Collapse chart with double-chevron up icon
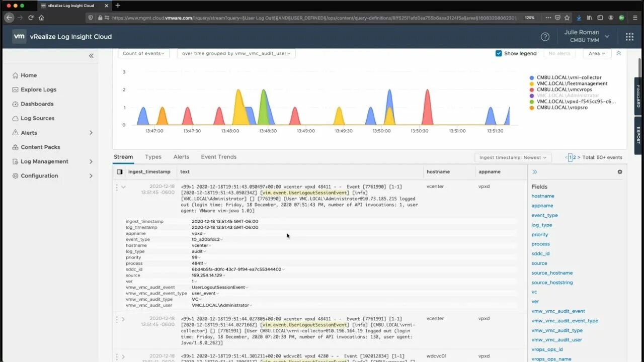Viewport: 644px width, 362px height. pos(619,53)
